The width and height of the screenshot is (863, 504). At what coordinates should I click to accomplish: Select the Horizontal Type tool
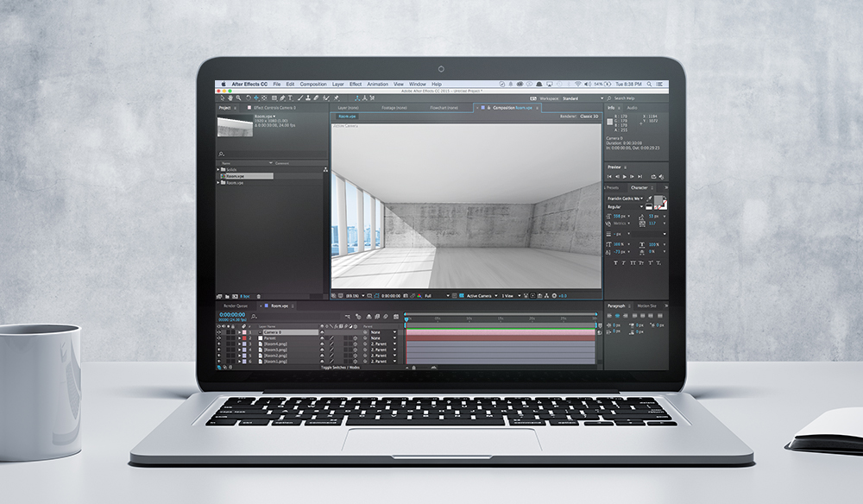pos(288,98)
